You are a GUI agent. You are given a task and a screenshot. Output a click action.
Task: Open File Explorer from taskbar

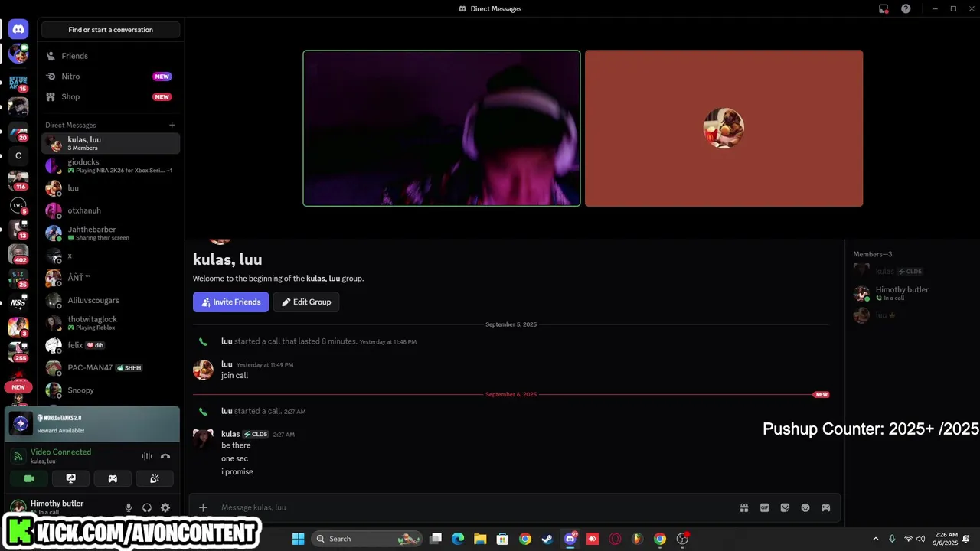(x=480, y=539)
